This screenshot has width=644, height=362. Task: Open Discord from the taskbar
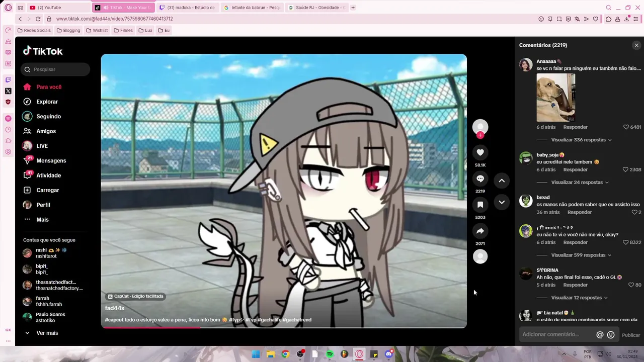pos(388,354)
